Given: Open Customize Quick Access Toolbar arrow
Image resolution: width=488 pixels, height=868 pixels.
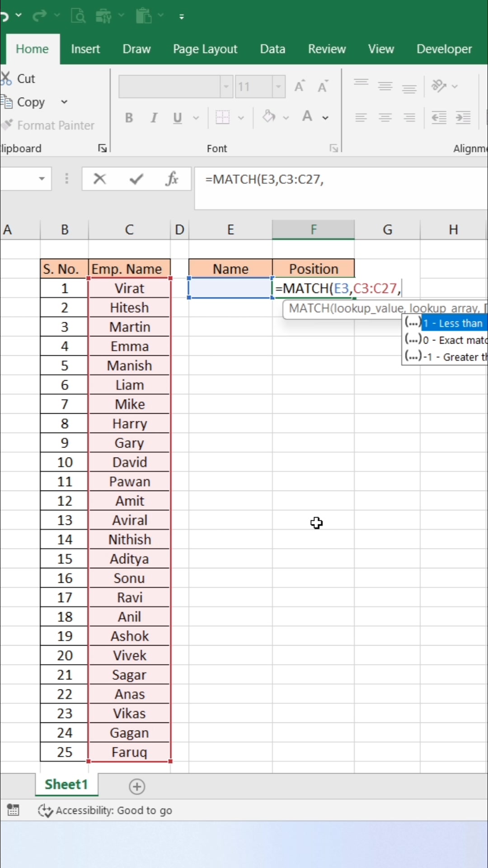Looking at the screenshot, I should tap(182, 17).
